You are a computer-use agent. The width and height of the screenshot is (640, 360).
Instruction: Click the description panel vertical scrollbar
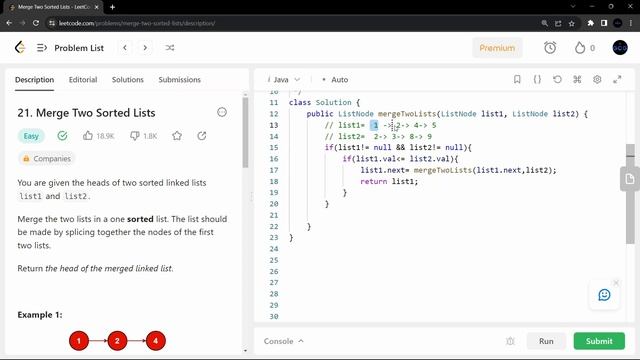pos(245,133)
